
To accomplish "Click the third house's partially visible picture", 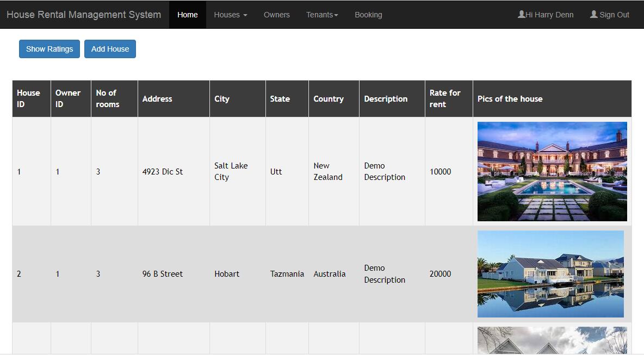I will click(x=552, y=340).
